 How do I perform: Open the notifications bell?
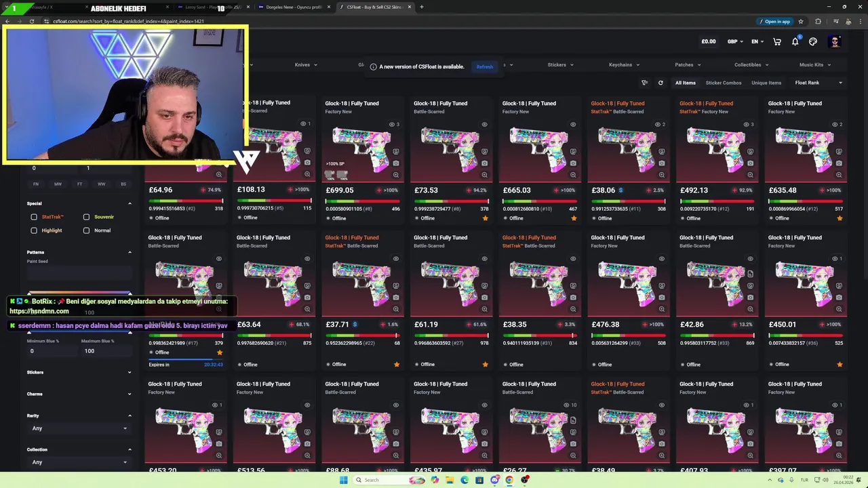(x=795, y=41)
